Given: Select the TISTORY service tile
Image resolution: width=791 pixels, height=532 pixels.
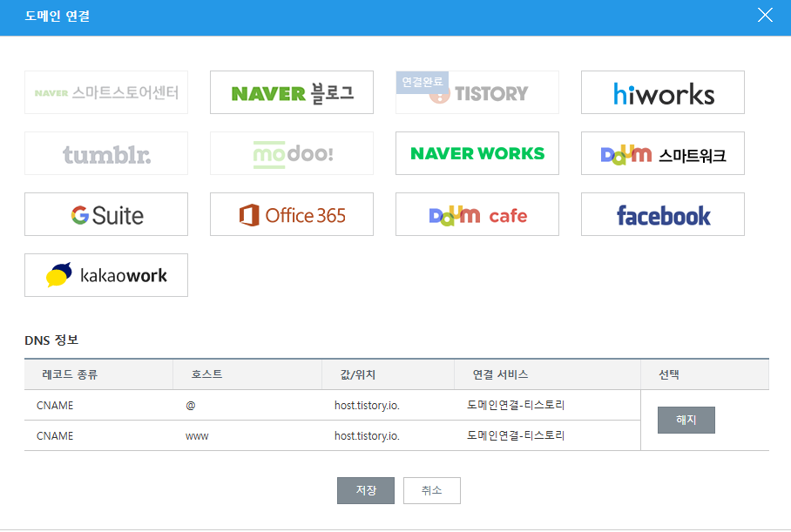Looking at the screenshot, I should click(x=477, y=92).
